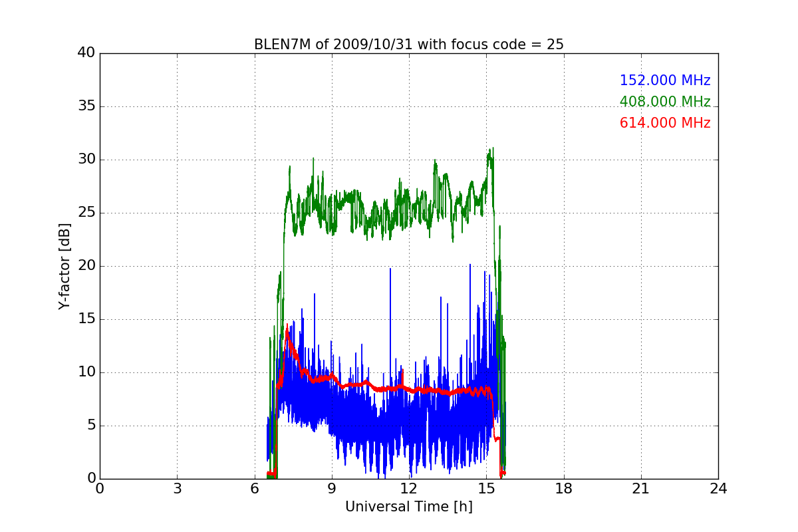The height and width of the screenshot is (532, 798).
Task: Click the x-axis tick label "9"
Action: (332, 489)
